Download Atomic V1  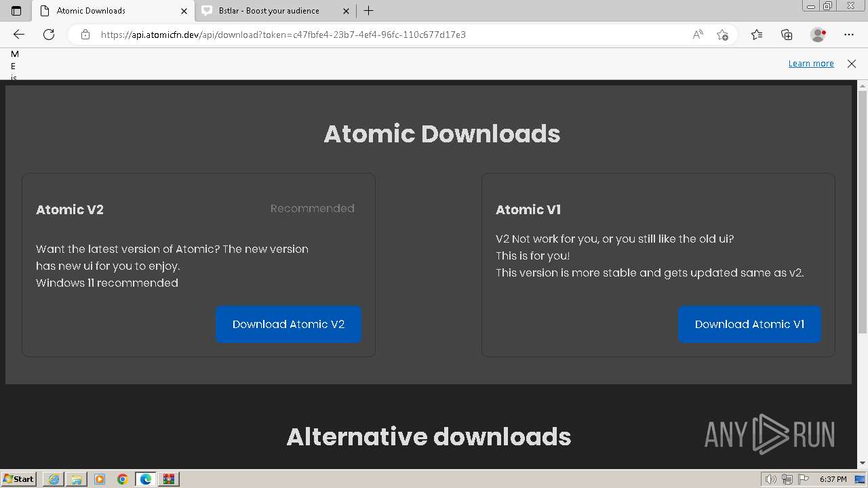[x=749, y=324]
